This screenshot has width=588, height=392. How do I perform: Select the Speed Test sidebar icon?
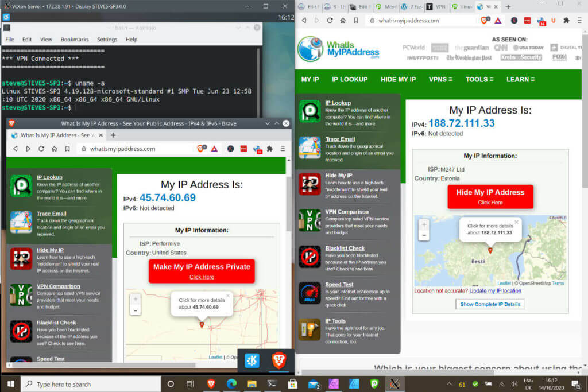pos(310,293)
